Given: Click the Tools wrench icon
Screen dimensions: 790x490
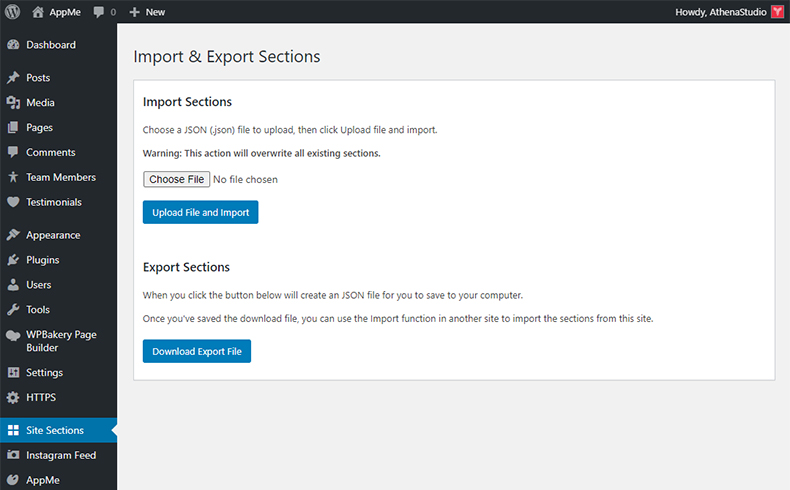Looking at the screenshot, I should tap(13, 309).
